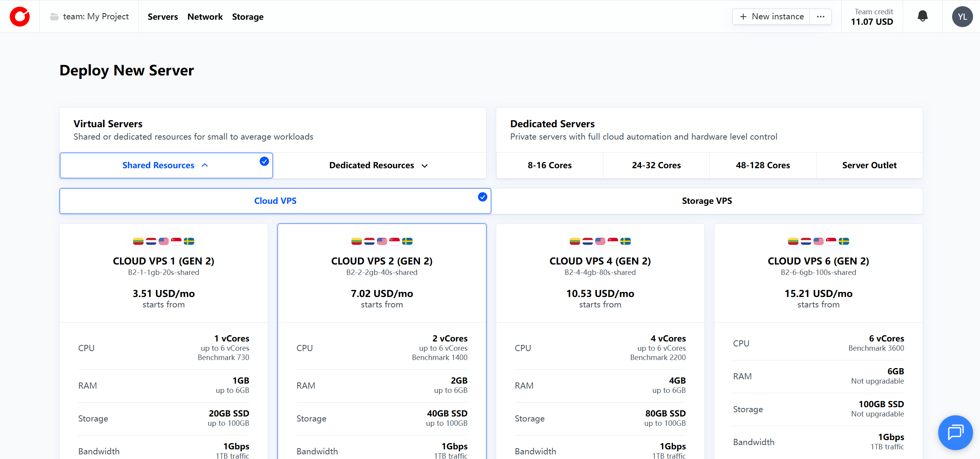Screen dimensions: 980x459
Task: Choose the CLOUD VPS 1 (GEN 2) plan title
Action: pos(164,261)
